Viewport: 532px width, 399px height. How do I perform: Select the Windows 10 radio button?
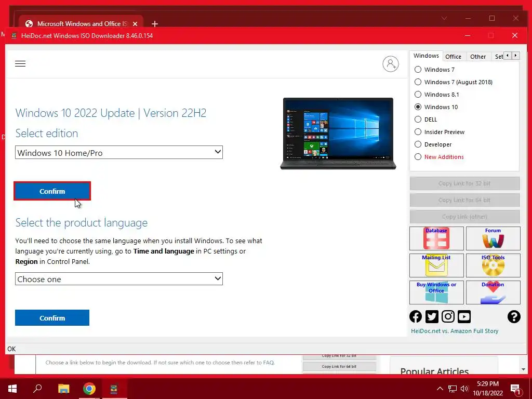418,107
